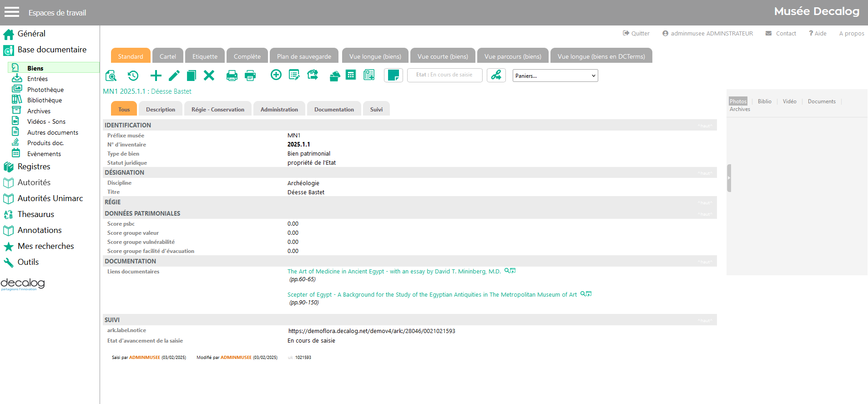Click the delete X icon
Viewport: 868px width, 404px height.
tap(209, 76)
